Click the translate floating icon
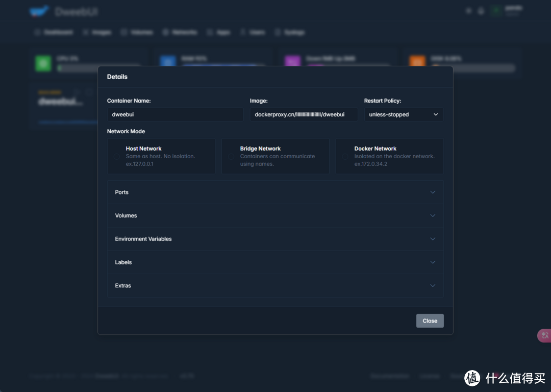Viewport: 551px width, 392px height. 545,335
